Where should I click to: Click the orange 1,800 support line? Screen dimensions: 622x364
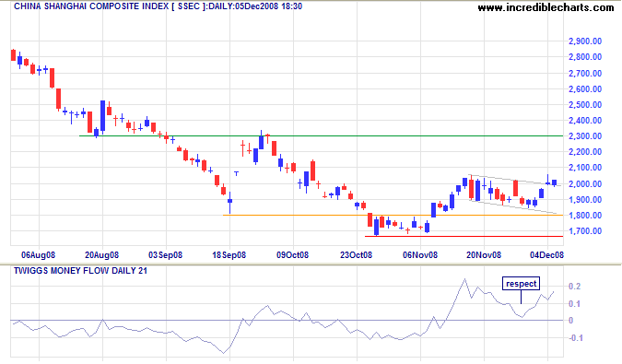393,215
